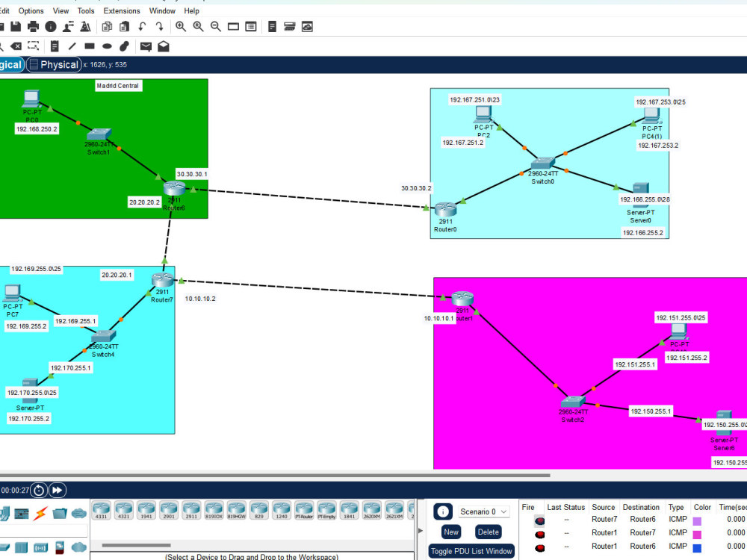Create a New scenario

(450, 532)
